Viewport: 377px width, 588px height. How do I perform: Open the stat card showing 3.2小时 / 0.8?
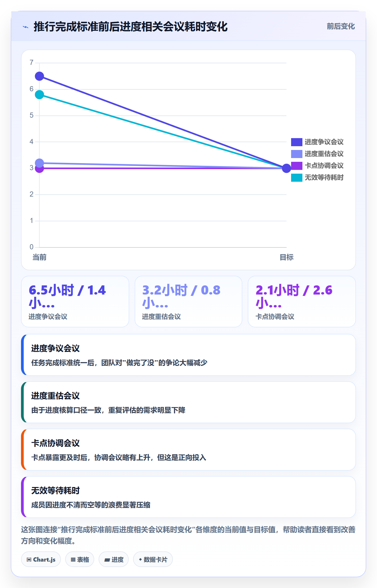[x=188, y=302]
